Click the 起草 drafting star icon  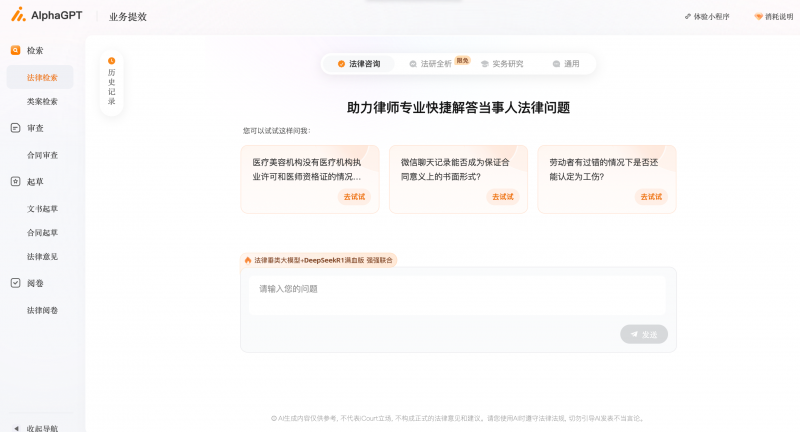pos(15,182)
